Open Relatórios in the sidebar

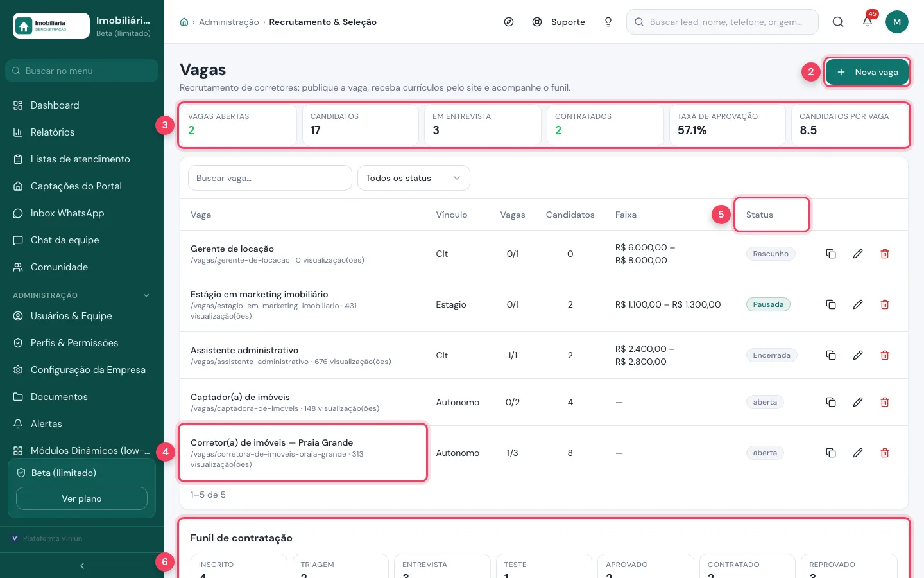pos(82,132)
